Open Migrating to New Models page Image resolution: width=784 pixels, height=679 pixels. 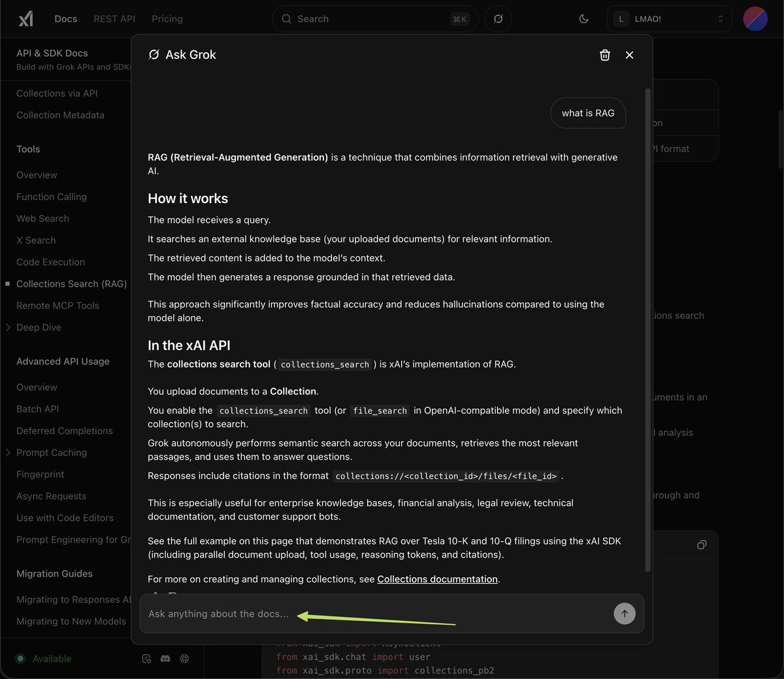71,622
